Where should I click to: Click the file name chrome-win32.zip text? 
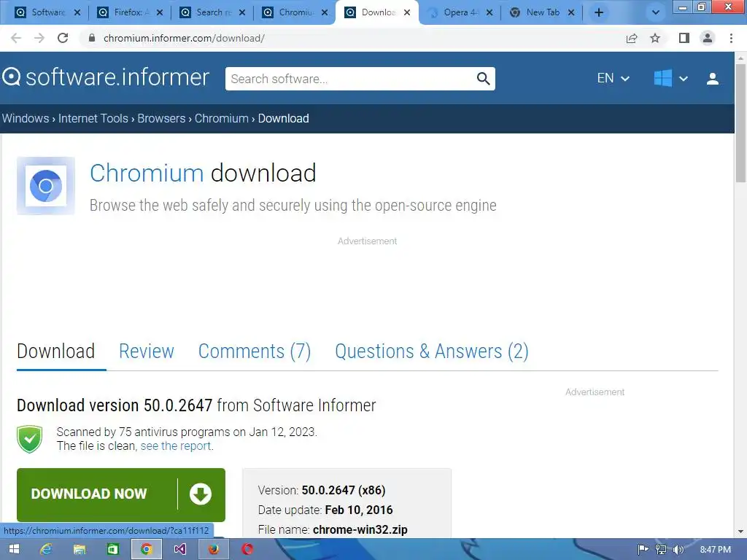coord(360,529)
